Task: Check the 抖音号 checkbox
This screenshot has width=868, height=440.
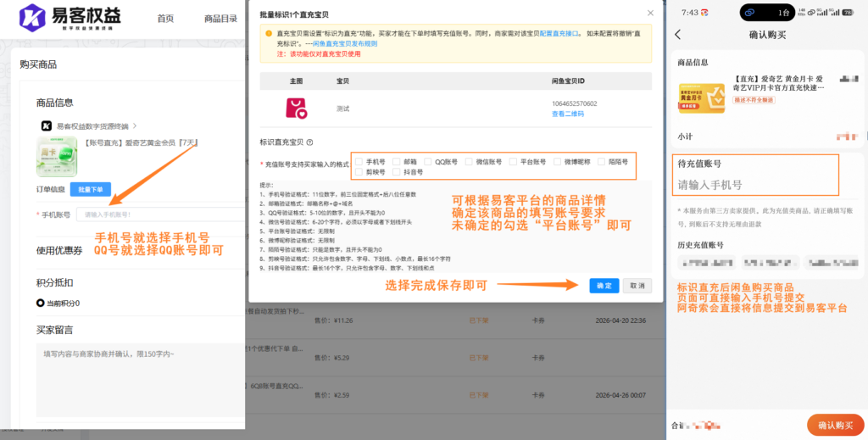Action: click(397, 172)
